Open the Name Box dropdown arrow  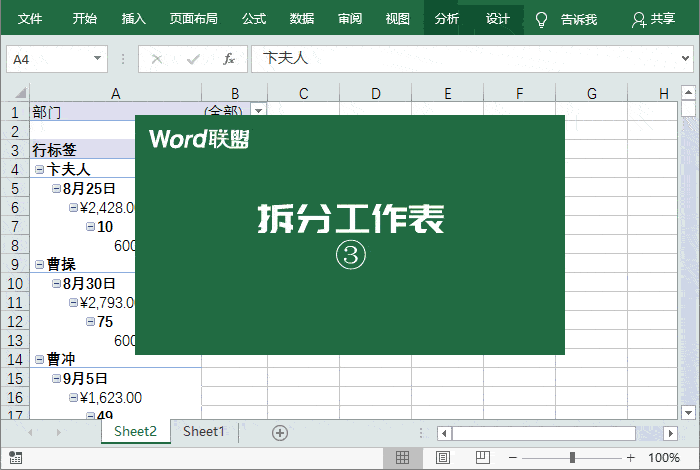[x=97, y=58]
